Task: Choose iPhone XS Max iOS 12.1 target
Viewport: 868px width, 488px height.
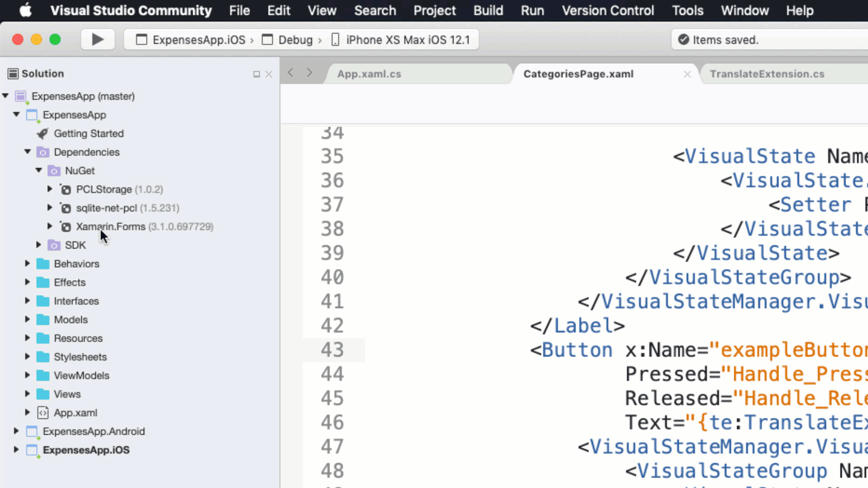Action: 401,40
